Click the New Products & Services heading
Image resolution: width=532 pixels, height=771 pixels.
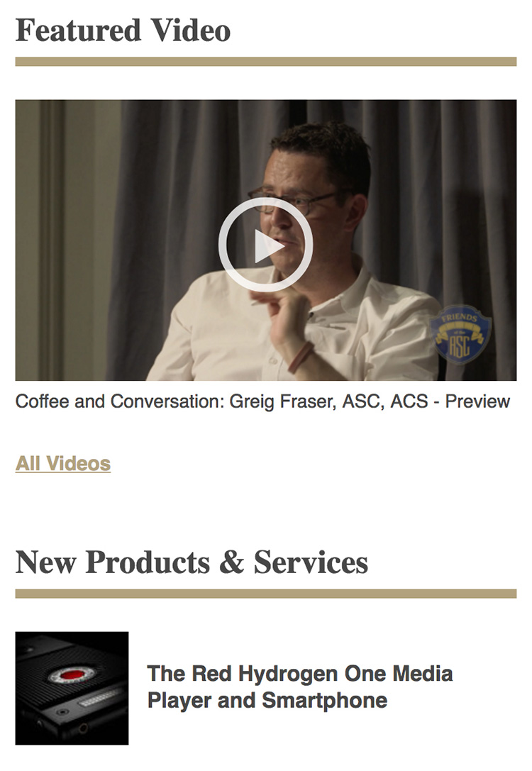click(192, 562)
